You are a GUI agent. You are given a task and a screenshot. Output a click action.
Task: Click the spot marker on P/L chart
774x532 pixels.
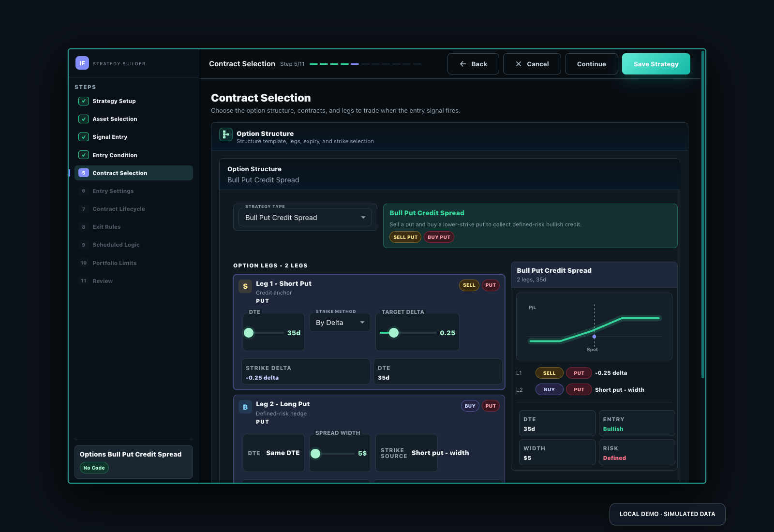pos(594,337)
